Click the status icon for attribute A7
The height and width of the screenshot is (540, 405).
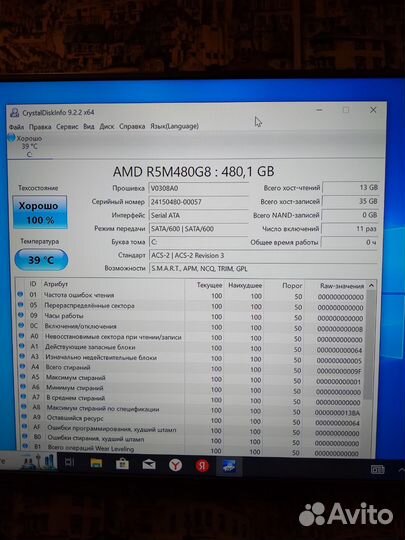23,397
